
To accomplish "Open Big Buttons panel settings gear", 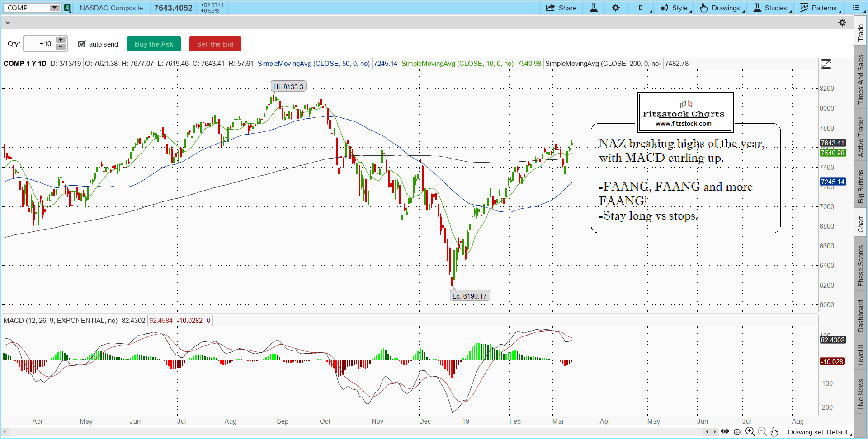I will pyautogui.click(x=842, y=23).
